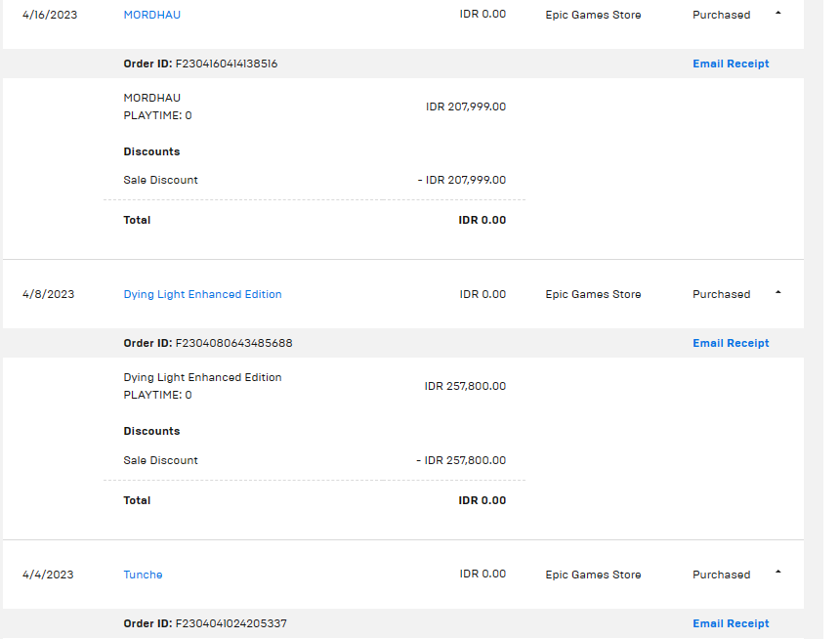Viewport: 840px width, 639px height.
Task: Email Receipt for order F2304160414138516
Action: pyautogui.click(x=731, y=64)
